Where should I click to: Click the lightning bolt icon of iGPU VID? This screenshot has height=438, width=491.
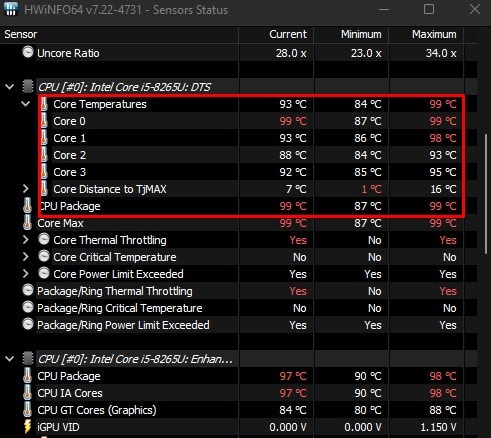[28, 427]
